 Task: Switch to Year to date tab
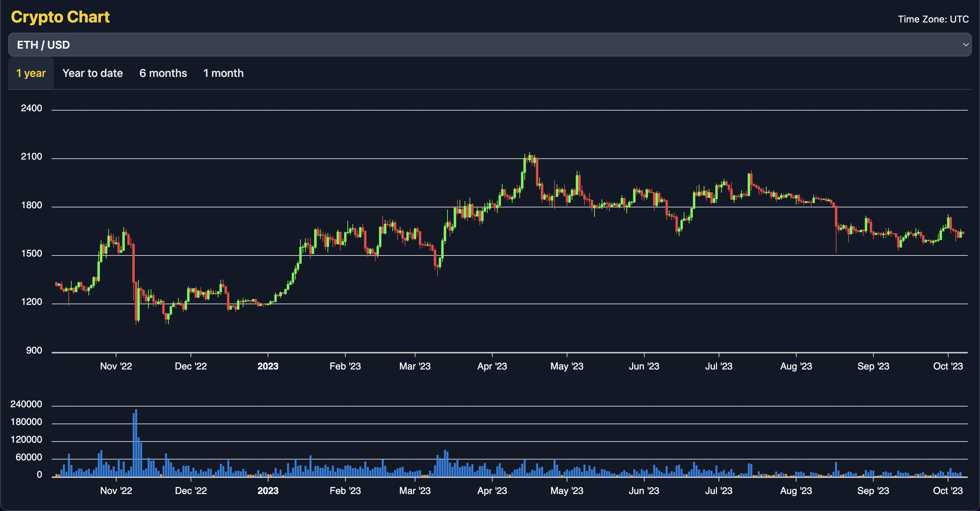(x=93, y=73)
